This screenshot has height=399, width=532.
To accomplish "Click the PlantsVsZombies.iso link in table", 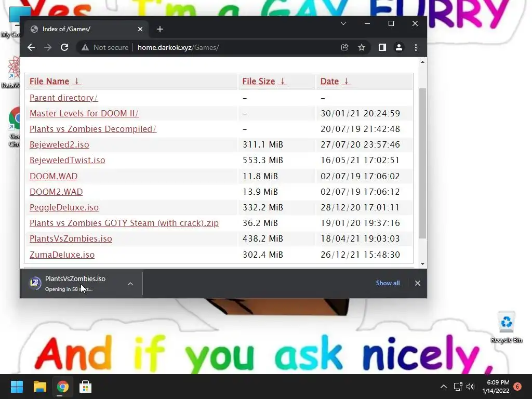I will coord(71,238).
